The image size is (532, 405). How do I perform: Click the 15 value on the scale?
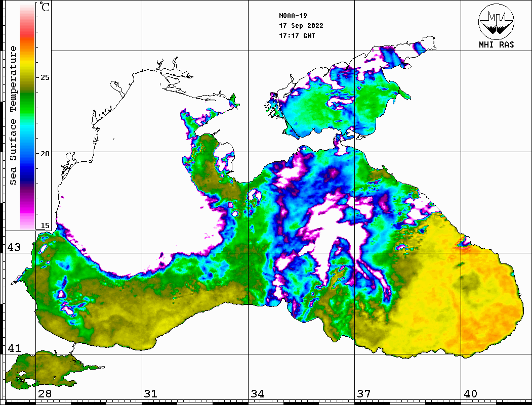(x=45, y=226)
